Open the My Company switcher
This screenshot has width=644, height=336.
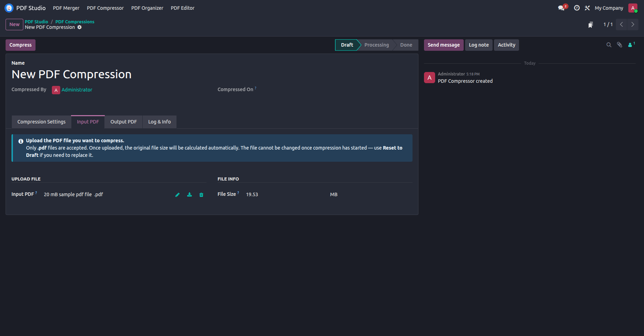(x=609, y=8)
